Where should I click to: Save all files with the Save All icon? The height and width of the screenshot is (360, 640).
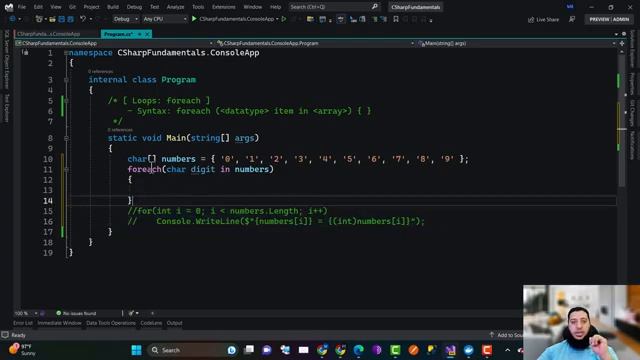tap(70, 19)
